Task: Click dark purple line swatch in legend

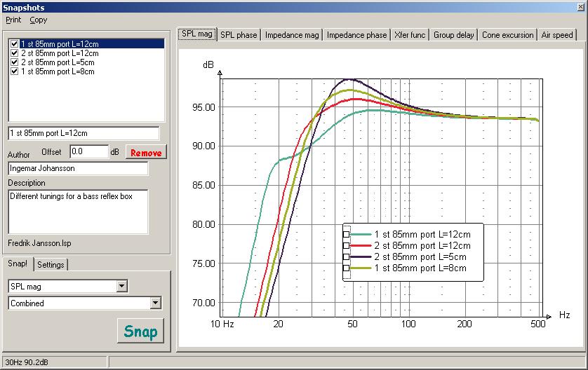Action: [x=361, y=257]
